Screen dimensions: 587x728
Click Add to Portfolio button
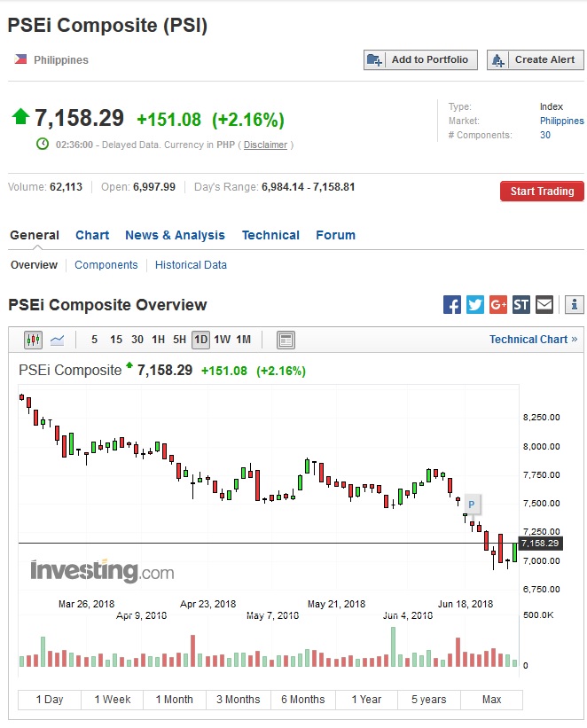(421, 59)
